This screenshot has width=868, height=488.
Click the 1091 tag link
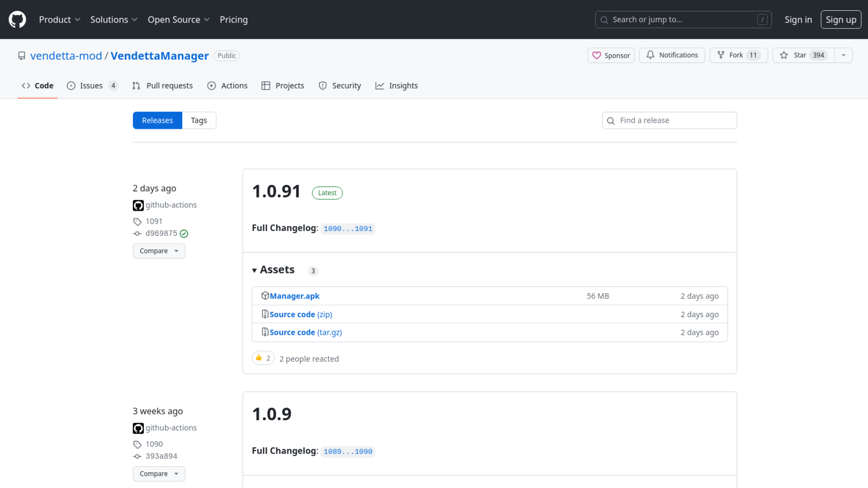click(154, 221)
